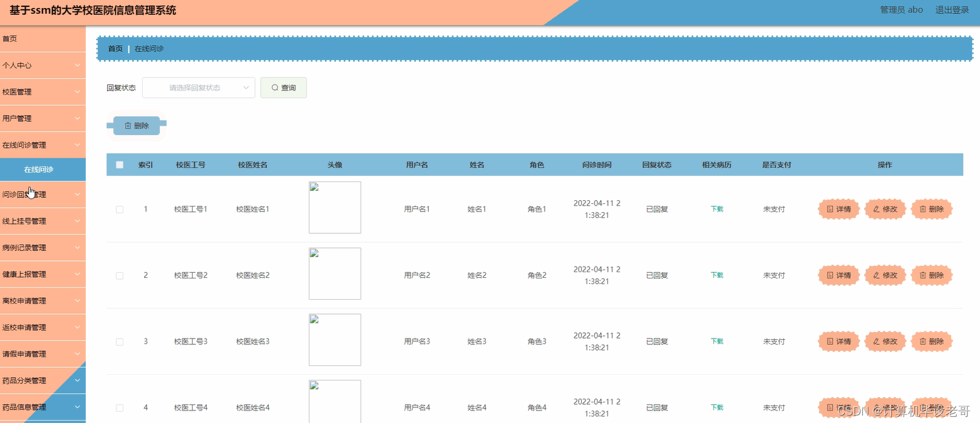Click 首页 in the breadcrumb bar

(115, 49)
